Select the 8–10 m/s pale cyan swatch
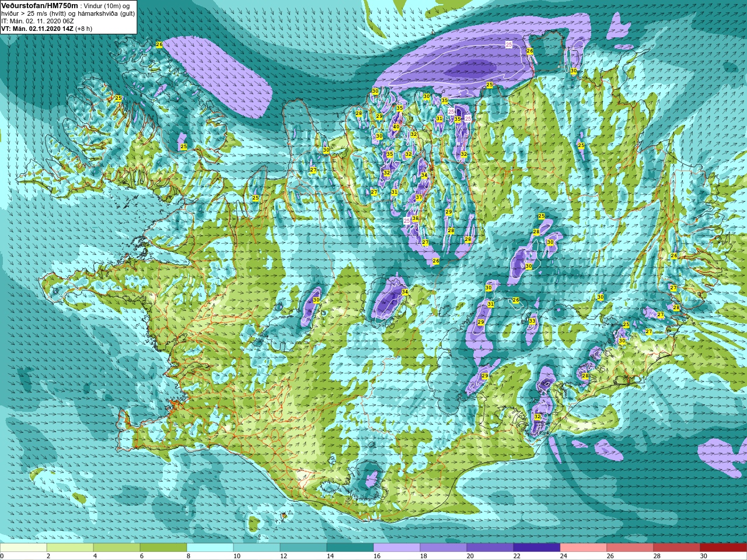This screenshot has width=747, height=560. (x=210, y=548)
